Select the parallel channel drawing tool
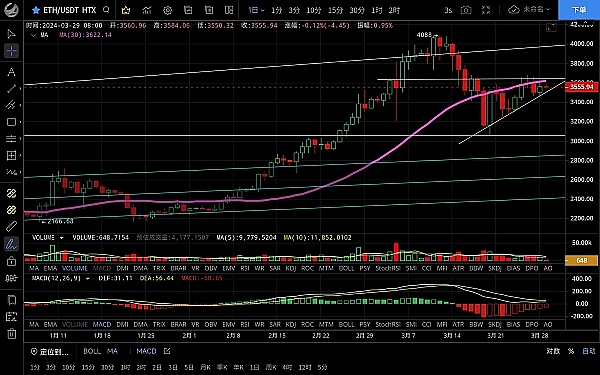Image resolution: width=600 pixels, height=375 pixels. (11, 105)
